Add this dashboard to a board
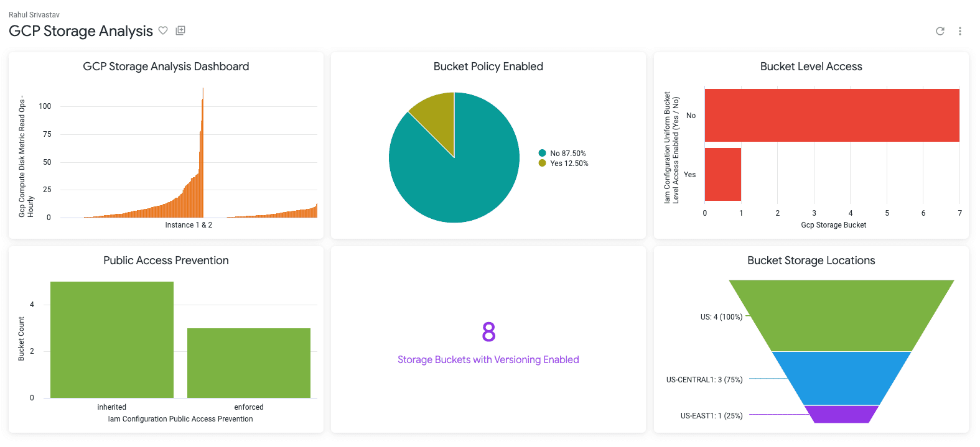This screenshot has height=447, width=980. point(180,30)
